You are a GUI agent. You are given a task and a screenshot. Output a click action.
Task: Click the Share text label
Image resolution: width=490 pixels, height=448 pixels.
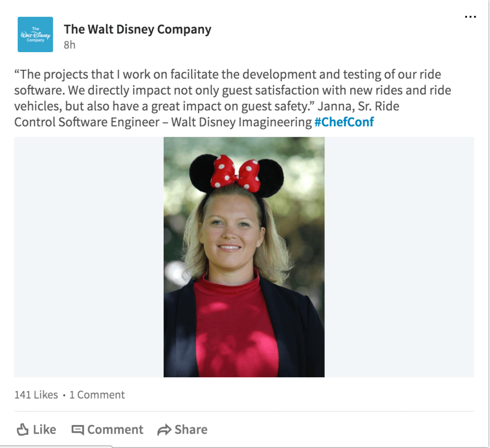click(x=191, y=429)
